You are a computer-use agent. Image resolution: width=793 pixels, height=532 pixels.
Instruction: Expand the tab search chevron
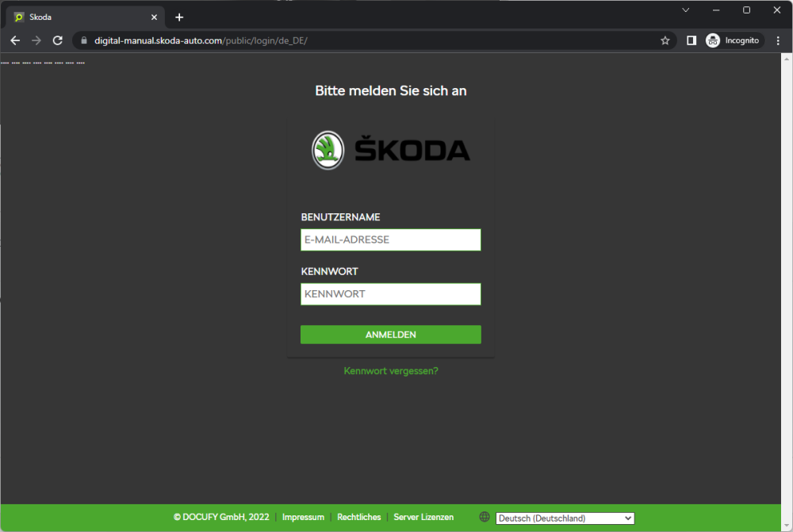pyautogui.click(x=686, y=10)
